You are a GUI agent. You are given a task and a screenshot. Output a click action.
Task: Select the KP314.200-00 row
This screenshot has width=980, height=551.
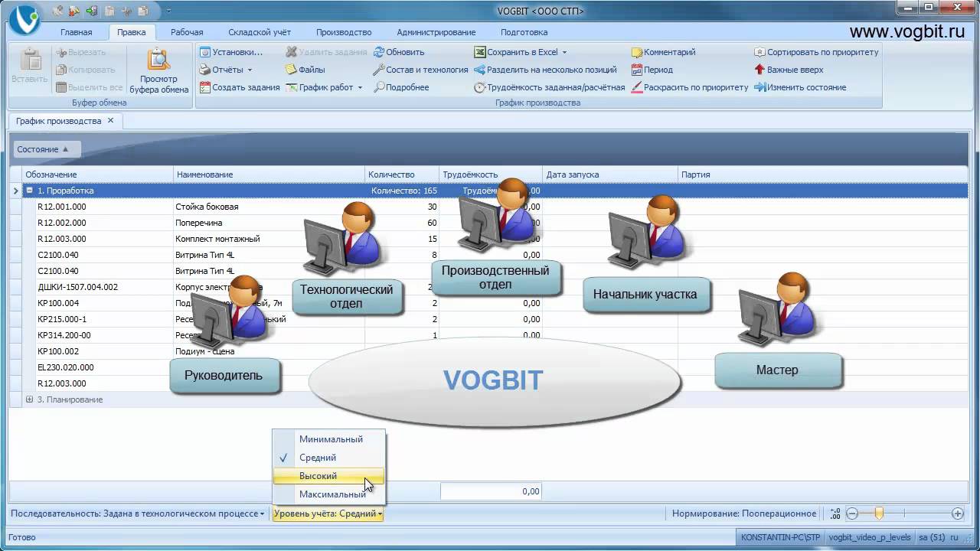[x=490, y=335]
